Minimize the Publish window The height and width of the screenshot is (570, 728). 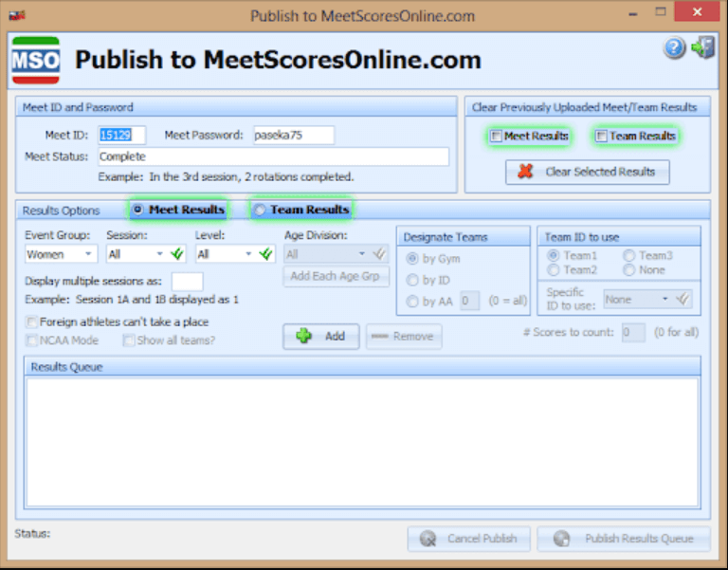click(x=632, y=13)
